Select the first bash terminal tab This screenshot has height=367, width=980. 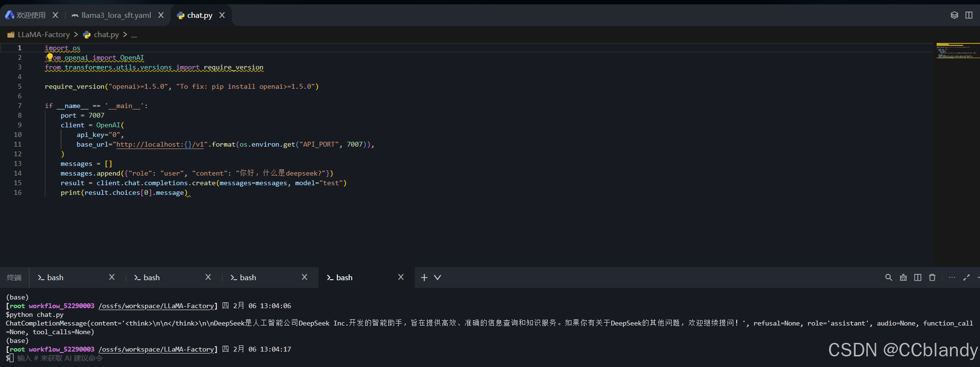[x=55, y=277]
